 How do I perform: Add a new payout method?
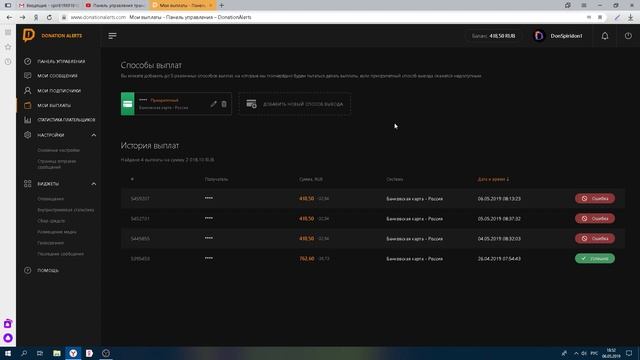tap(294, 104)
